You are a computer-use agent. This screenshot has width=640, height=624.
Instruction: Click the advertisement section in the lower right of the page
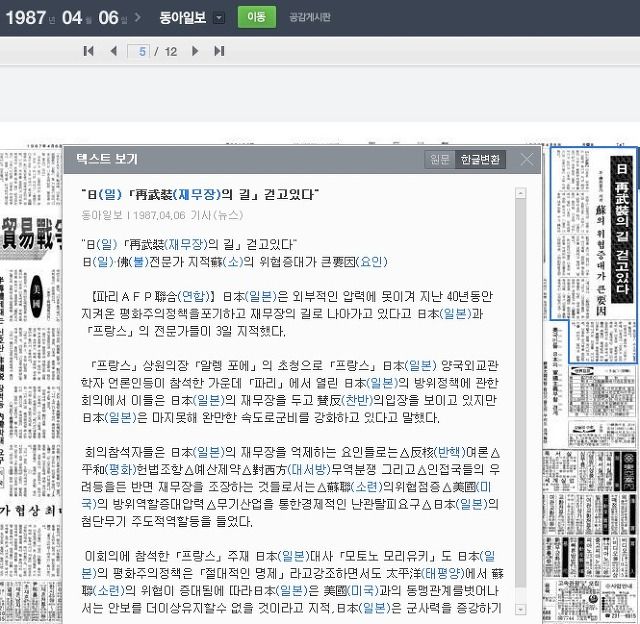(590, 537)
